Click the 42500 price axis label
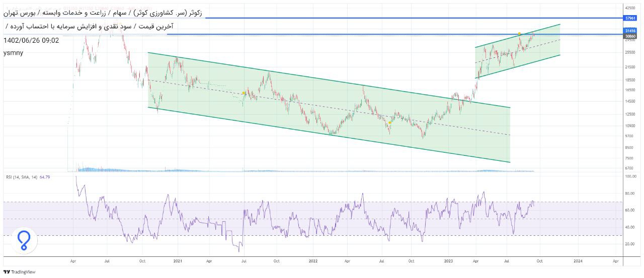The height and width of the screenshot is (278, 644). point(630,9)
